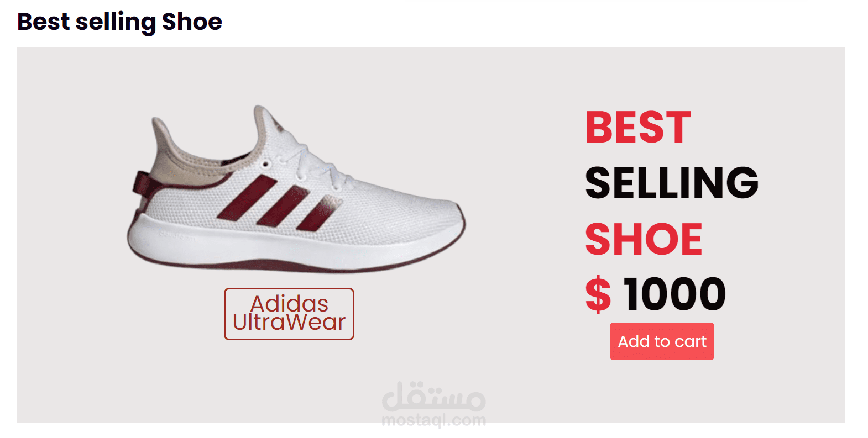The height and width of the screenshot is (438, 868).
Task: Click the red dollar sign symbol
Action: point(598,294)
